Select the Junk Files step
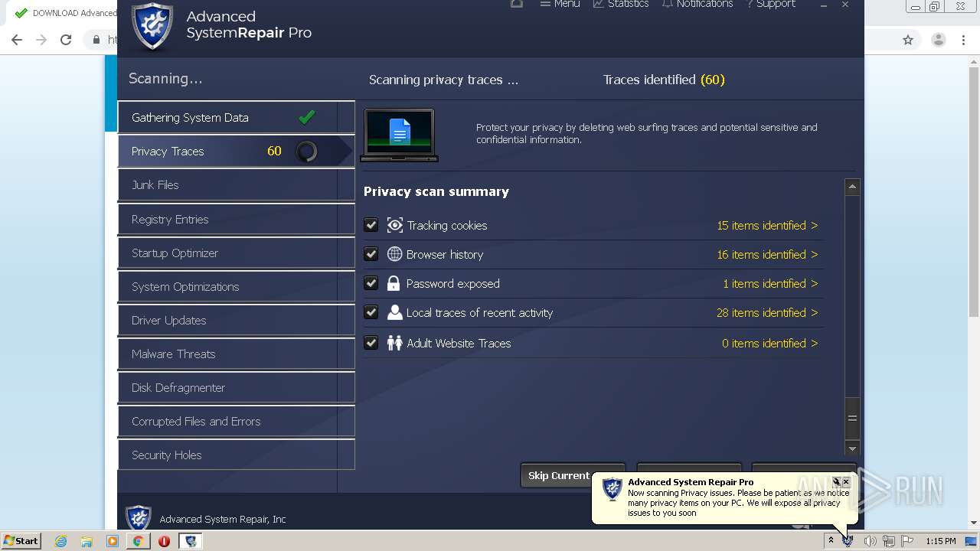 pyautogui.click(x=236, y=185)
